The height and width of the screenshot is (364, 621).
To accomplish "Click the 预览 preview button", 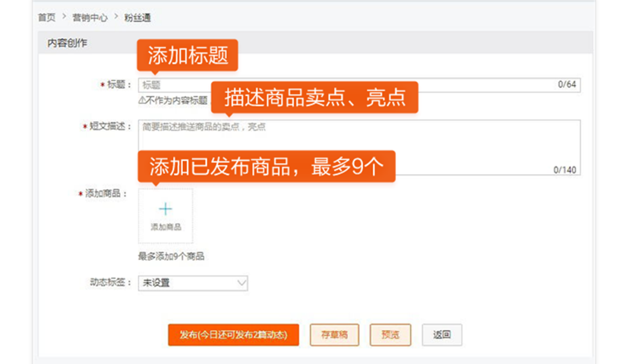I will click(390, 335).
